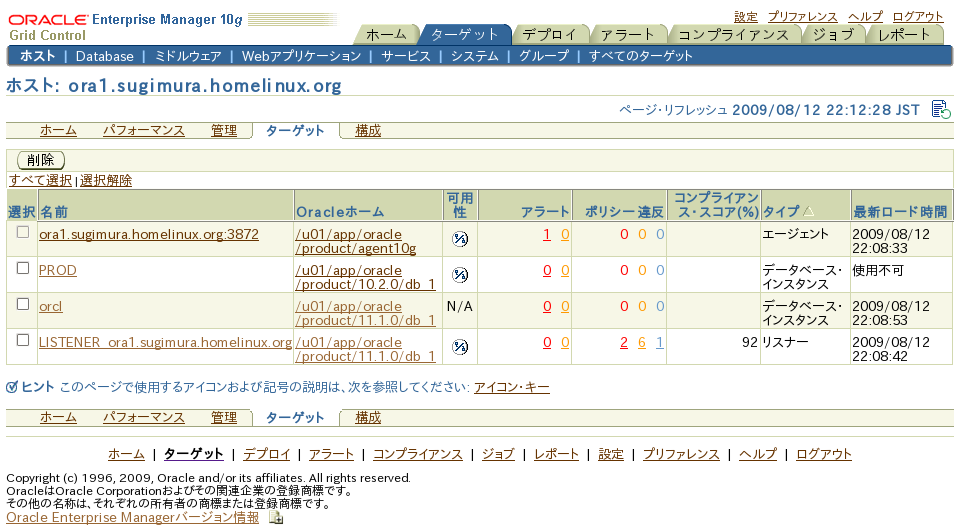
Task: Select システム in subnav
Action: (x=475, y=56)
